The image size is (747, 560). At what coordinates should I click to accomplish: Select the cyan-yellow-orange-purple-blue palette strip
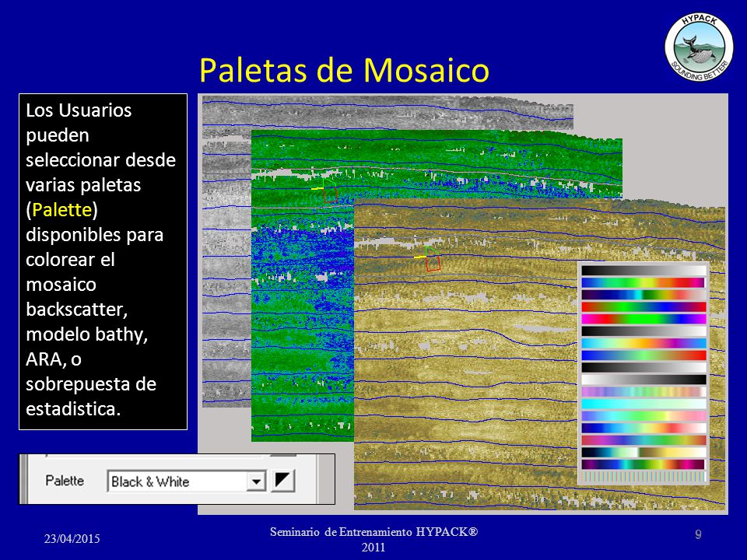point(644,343)
